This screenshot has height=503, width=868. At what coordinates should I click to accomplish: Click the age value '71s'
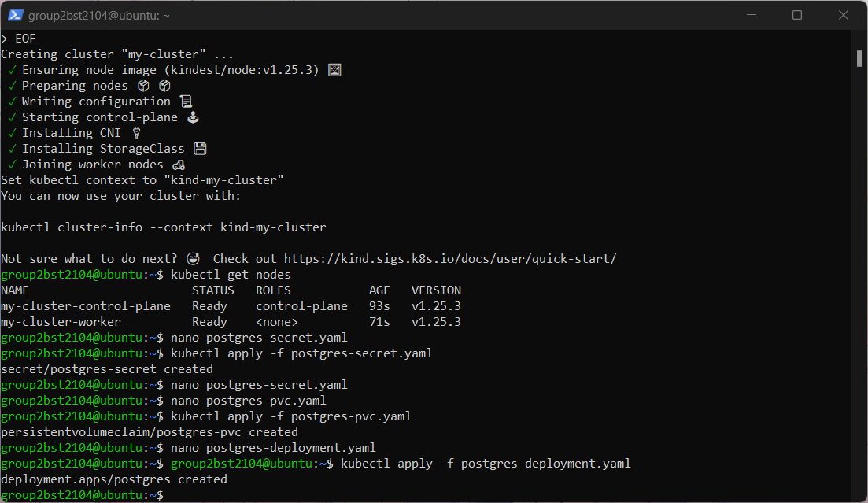[x=380, y=322]
